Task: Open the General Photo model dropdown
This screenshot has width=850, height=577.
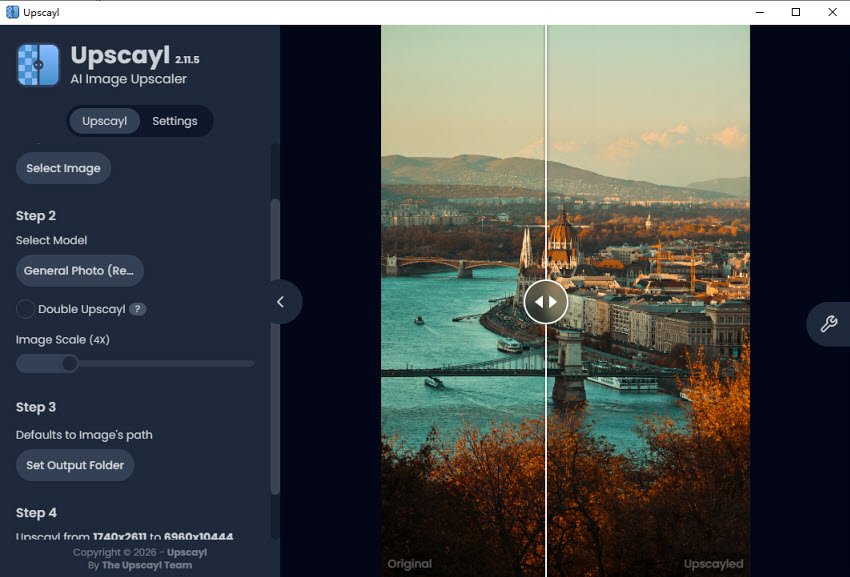Action: pyautogui.click(x=79, y=270)
